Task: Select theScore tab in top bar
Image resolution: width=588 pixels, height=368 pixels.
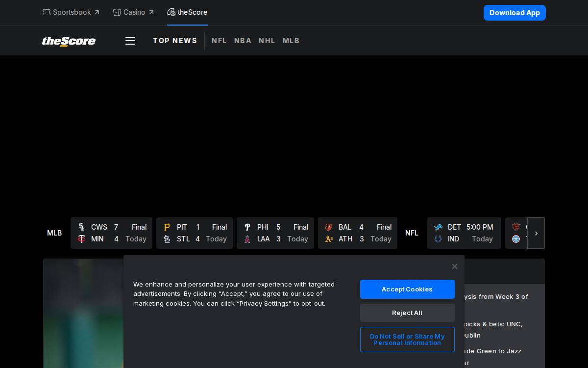Action: (x=187, y=12)
